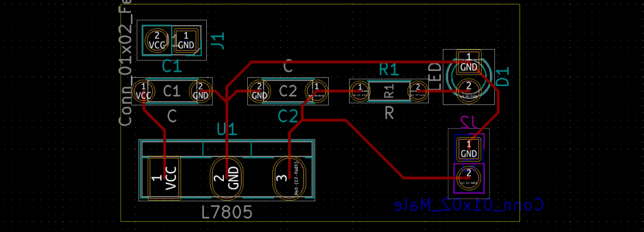Select J1 connector VCC pad 2

click(157, 40)
